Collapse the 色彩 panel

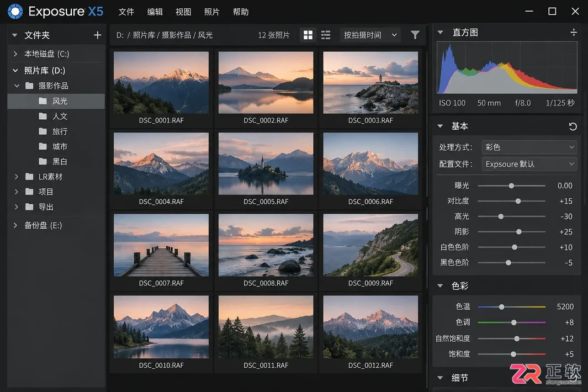(x=440, y=286)
